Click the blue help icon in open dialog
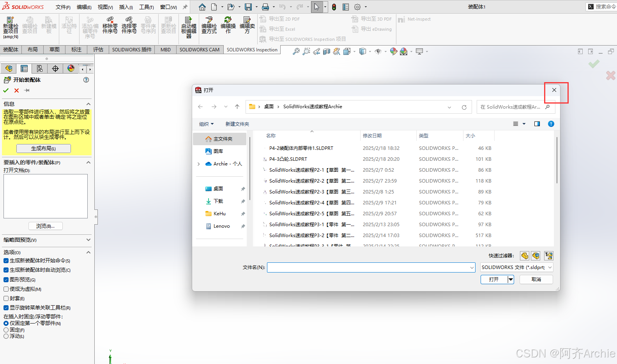Viewport: 617px width, 364px height. 551,124
